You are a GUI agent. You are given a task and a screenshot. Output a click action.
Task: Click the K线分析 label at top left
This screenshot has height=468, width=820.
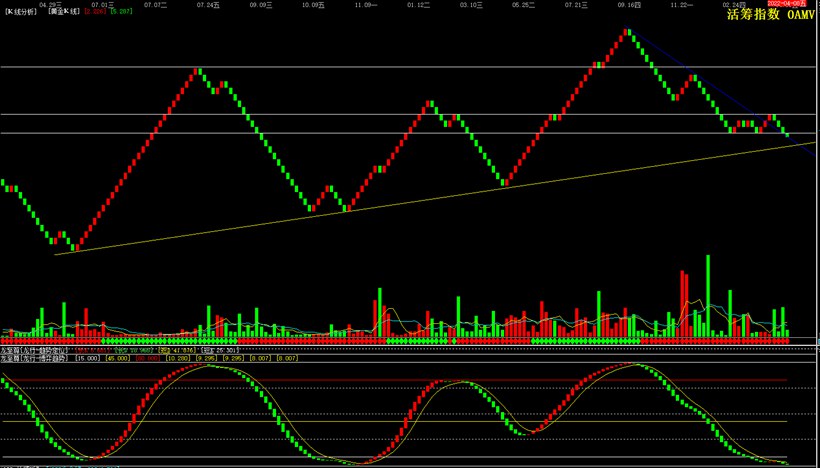coord(21,11)
